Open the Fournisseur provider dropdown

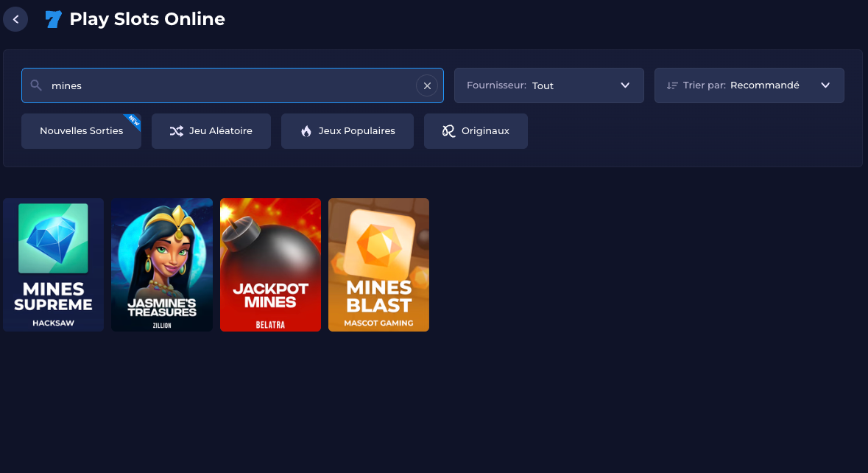548,85
